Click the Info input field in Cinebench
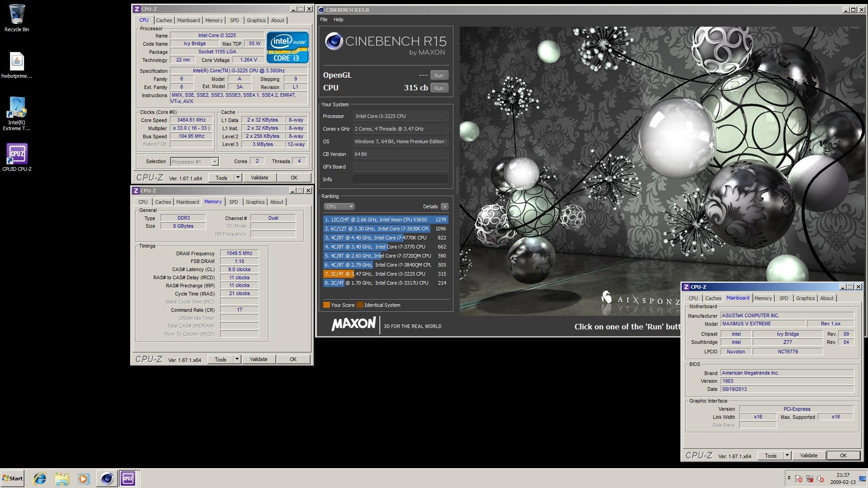The height and width of the screenshot is (488, 868). tap(400, 179)
